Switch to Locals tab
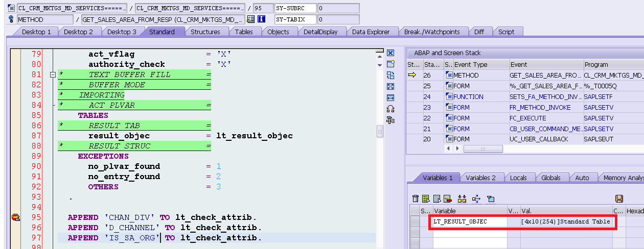 coord(518,178)
